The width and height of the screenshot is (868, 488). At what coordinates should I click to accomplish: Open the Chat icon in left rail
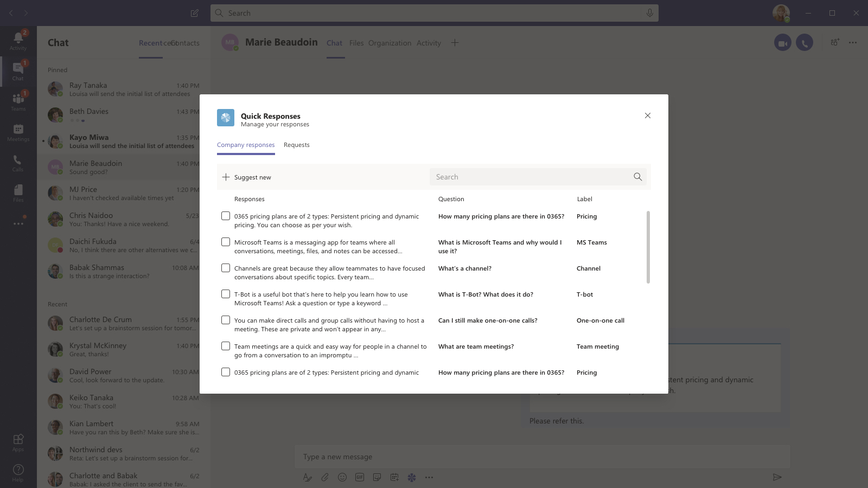[18, 71]
